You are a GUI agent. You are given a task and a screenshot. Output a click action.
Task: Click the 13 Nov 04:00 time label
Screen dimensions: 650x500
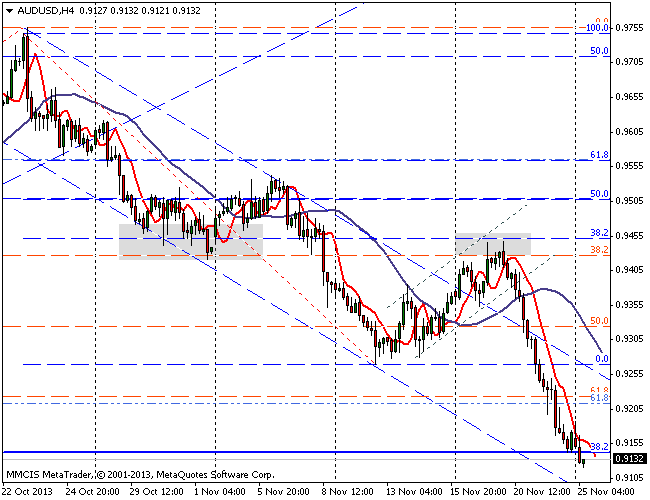coord(414,492)
